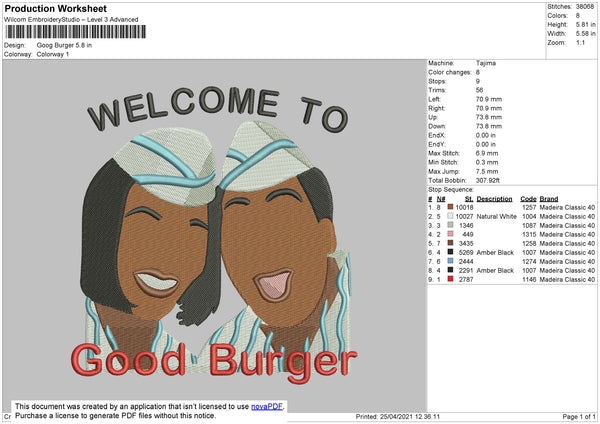Image resolution: width=600 pixels, height=424 pixels.
Task: Select the Total Bobbin value 307.92ft
Action: coord(488,180)
